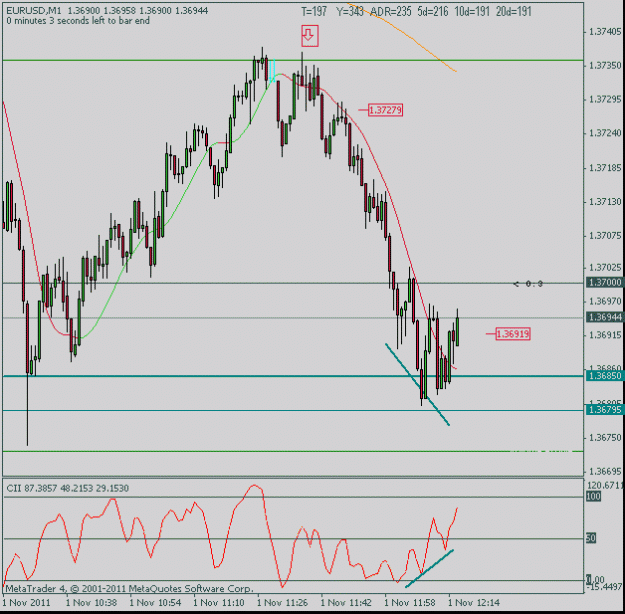Click the 1 Nov 12:14 time axis label
Screen dimensions: 625x614
coord(474,602)
